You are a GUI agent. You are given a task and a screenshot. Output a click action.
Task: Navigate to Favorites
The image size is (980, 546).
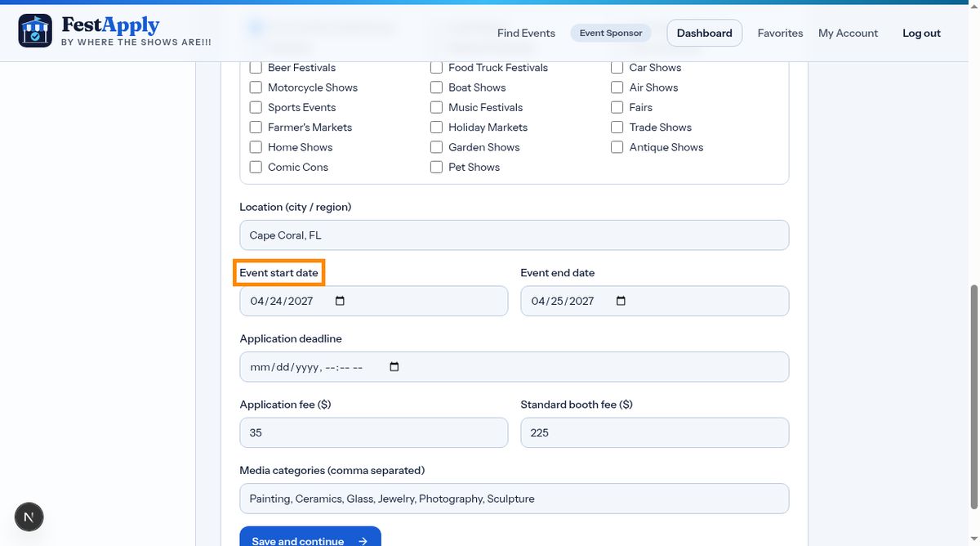point(780,34)
